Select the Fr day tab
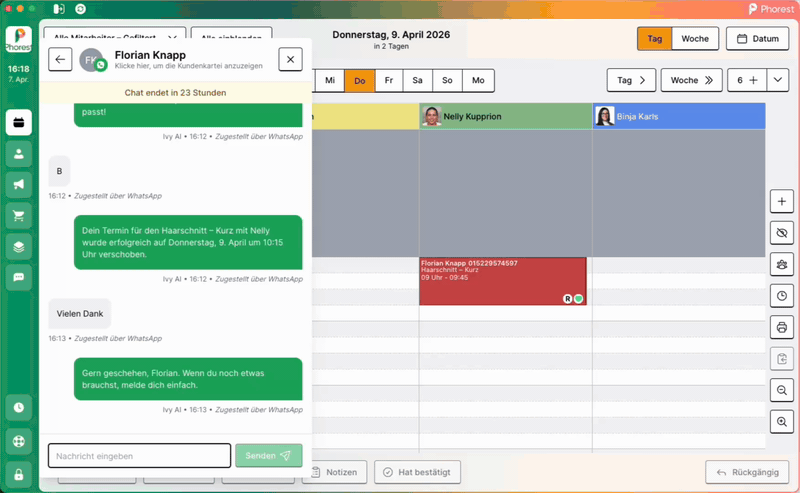 pyautogui.click(x=388, y=80)
